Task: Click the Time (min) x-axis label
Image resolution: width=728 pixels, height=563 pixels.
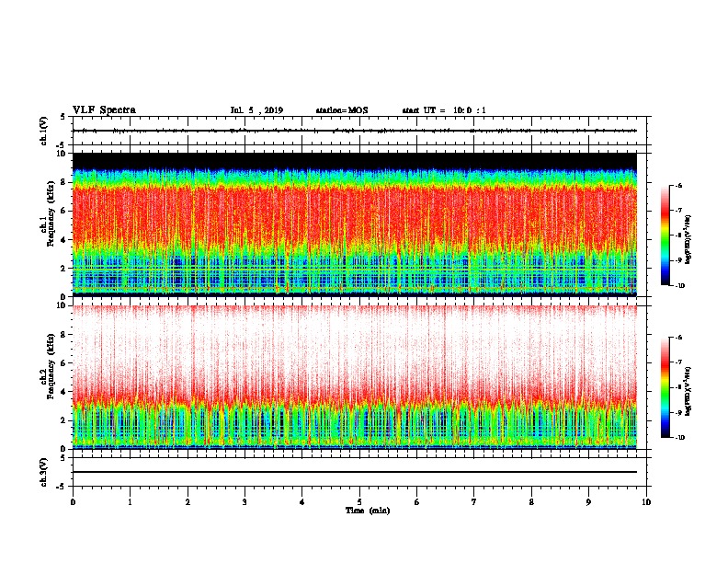Action: point(368,511)
